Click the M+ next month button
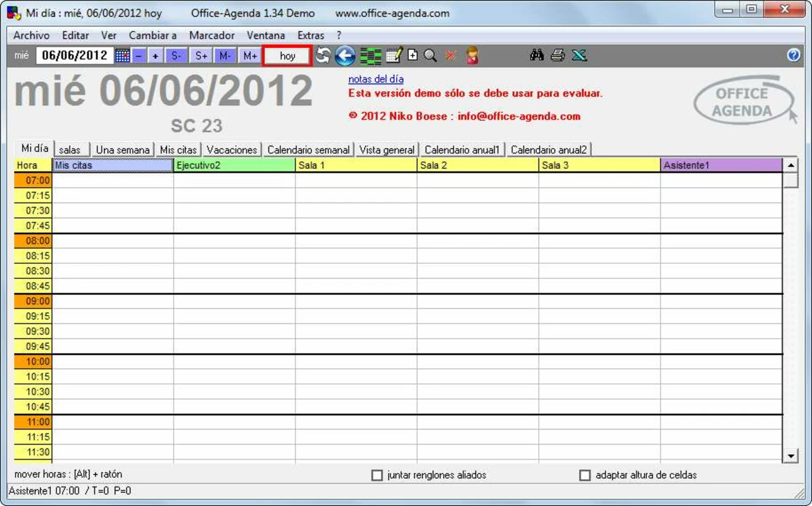This screenshot has width=812, height=506. point(250,56)
